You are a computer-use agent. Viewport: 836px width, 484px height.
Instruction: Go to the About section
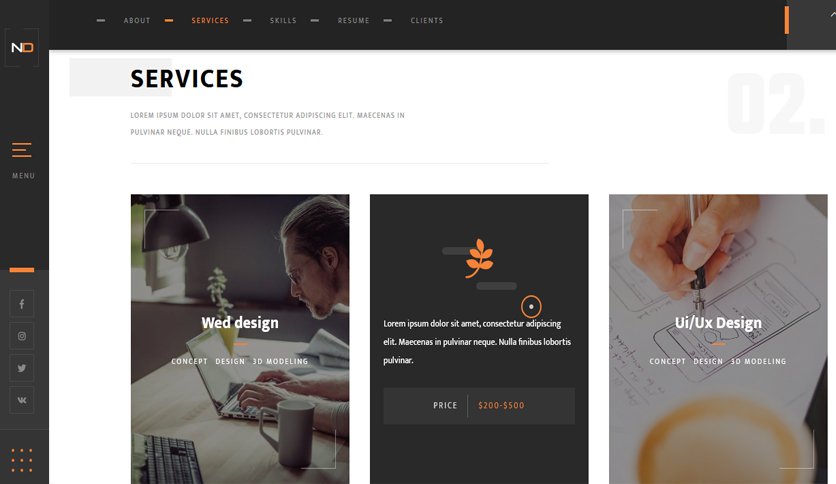[137, 20]
